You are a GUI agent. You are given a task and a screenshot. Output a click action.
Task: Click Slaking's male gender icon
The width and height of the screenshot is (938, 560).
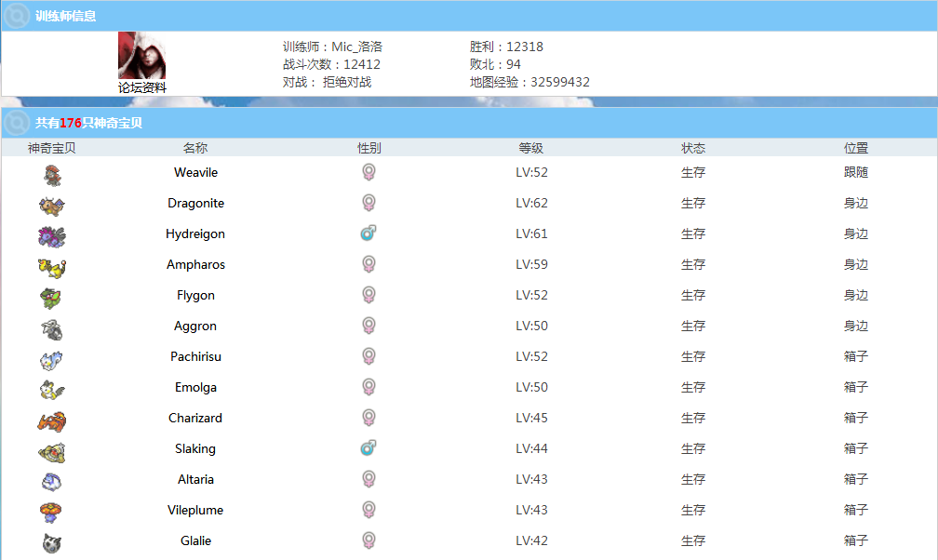pyautogui.click(x=368, y=448)
